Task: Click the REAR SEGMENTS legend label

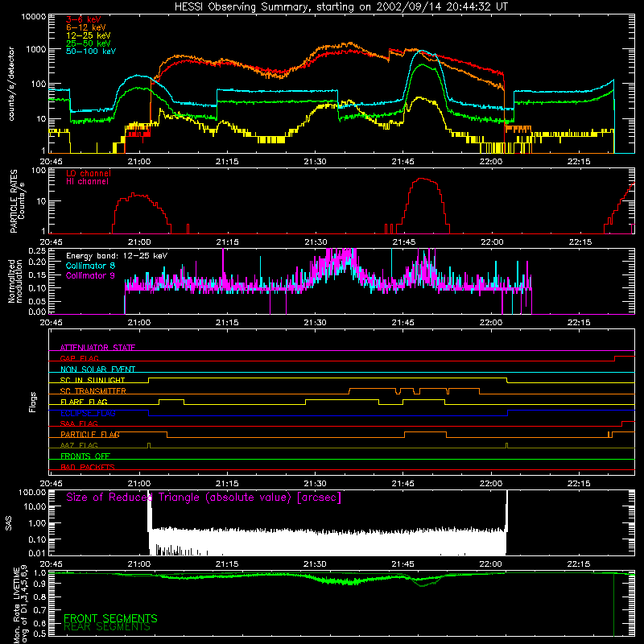Action: 107,627
